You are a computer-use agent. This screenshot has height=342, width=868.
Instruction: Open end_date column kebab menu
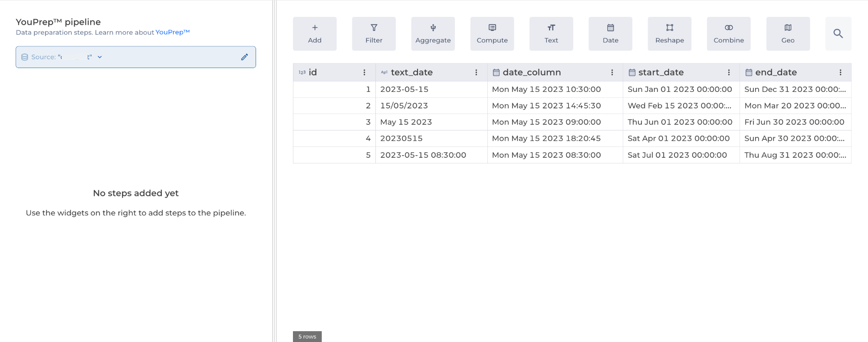(x=840, y=72)
